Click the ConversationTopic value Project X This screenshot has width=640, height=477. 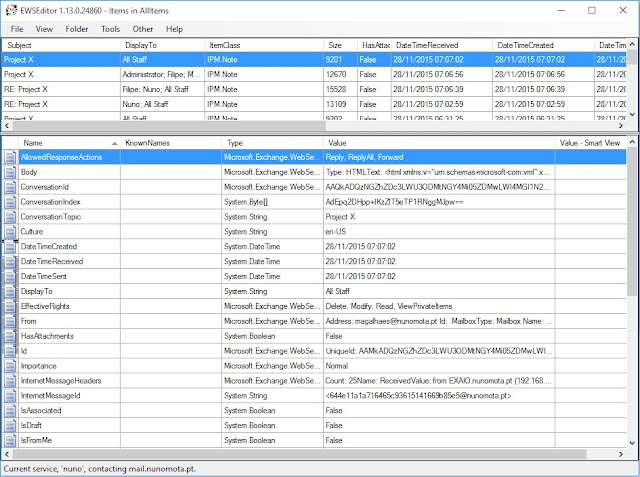[340, 217]
